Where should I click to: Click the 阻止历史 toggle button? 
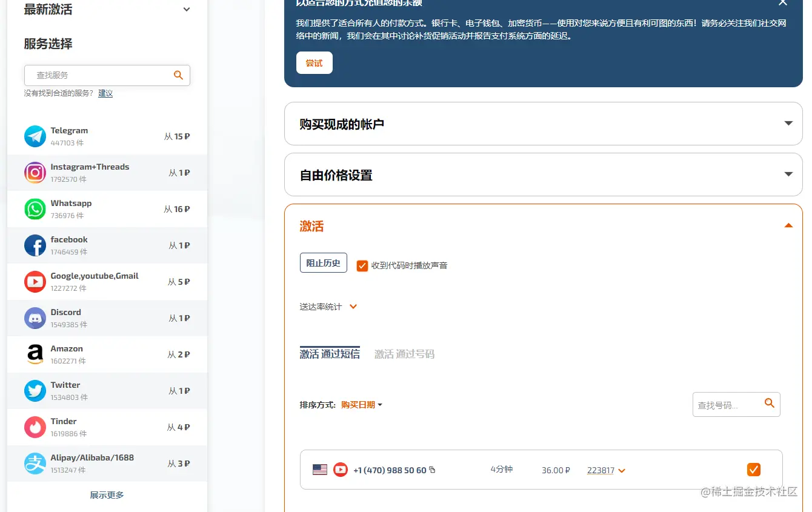click(x=323, y=262)
